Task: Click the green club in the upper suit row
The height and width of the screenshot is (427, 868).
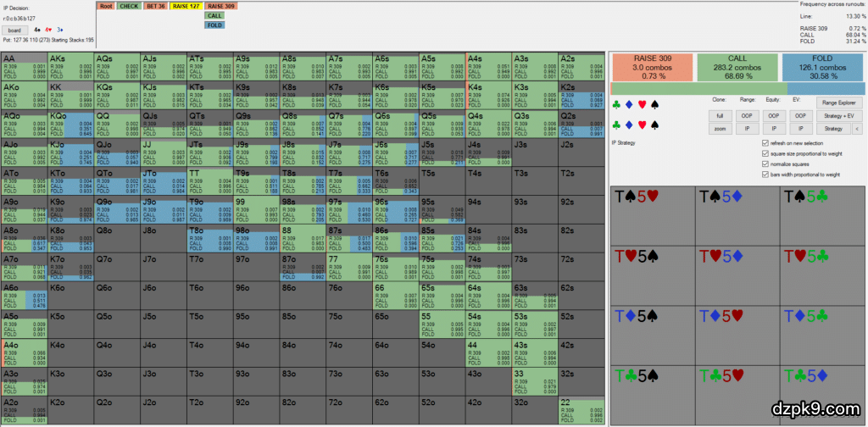Action: pos(615,106)
